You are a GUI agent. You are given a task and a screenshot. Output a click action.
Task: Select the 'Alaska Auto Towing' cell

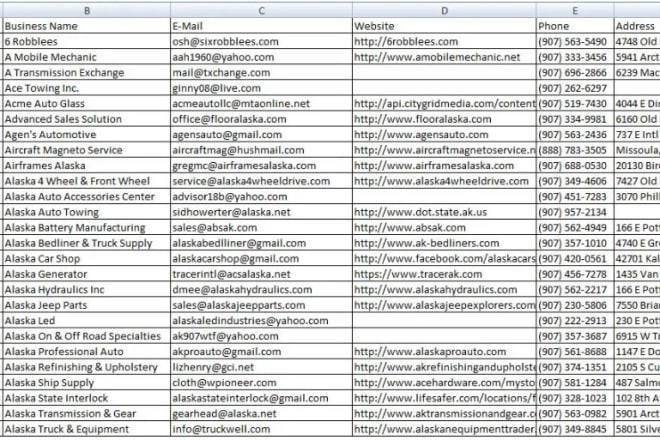coord(87,212)
